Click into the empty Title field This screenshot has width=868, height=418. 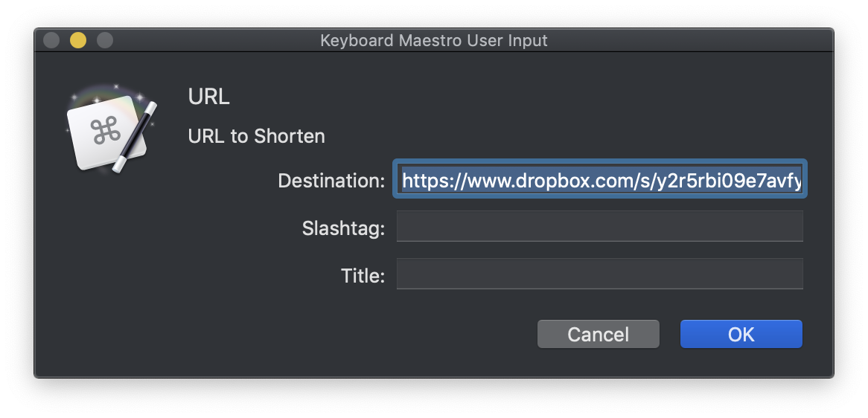tap(600, 274)
